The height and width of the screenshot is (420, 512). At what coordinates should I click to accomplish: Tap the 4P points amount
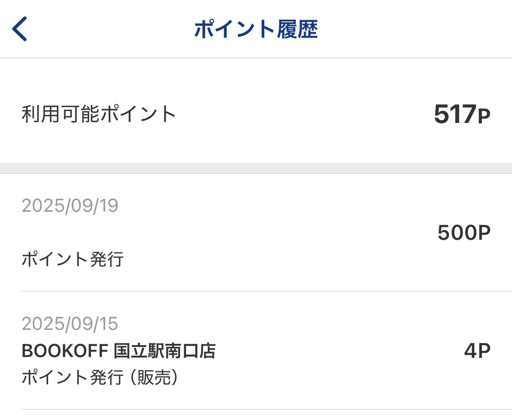(x=477, y=350)
